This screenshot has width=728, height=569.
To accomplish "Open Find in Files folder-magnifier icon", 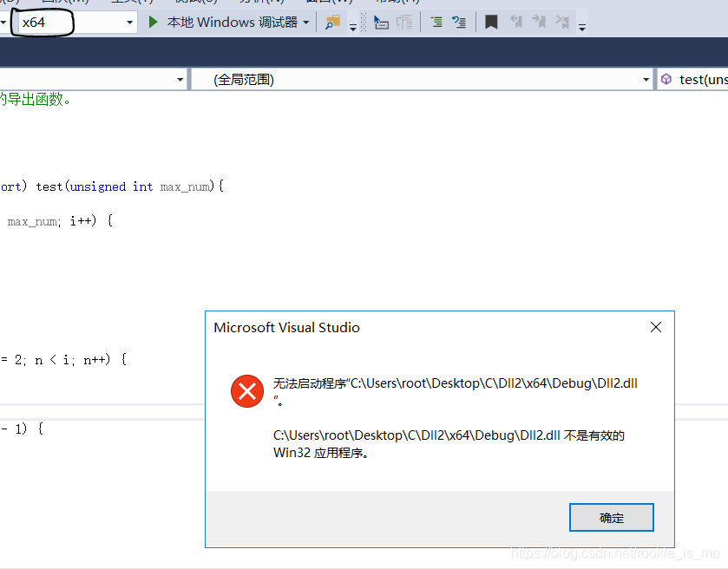I will (x=333, y=22).
